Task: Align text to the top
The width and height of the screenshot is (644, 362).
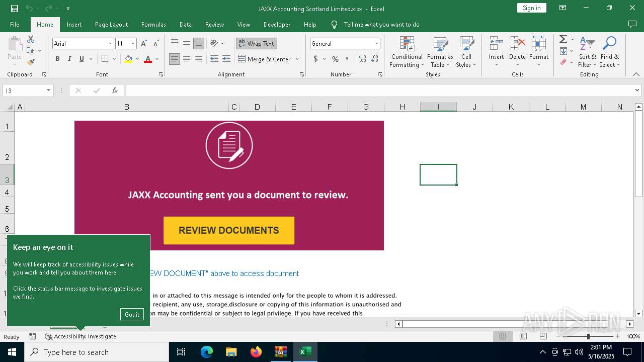Action: click(x=175, y=43)
